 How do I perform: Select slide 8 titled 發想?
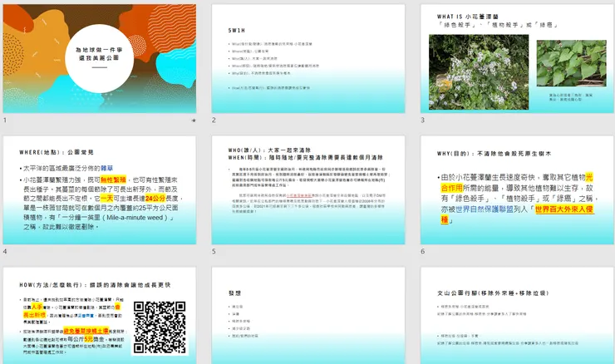click(308, 316)
